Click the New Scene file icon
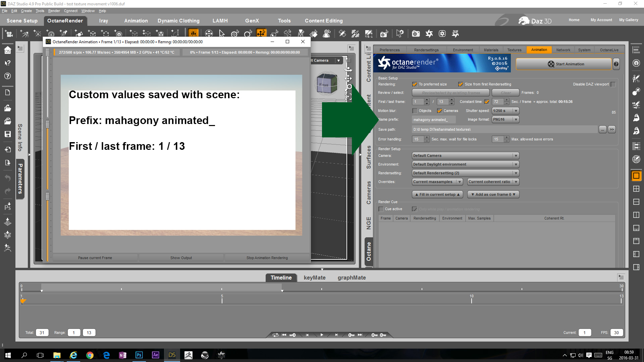The image size is (644, 362). click(7, 93)
